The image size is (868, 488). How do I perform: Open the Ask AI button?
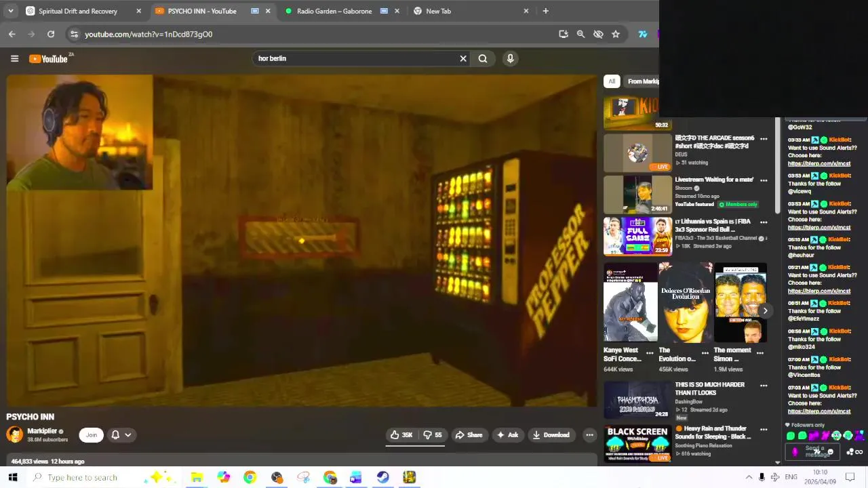point(507,435)
